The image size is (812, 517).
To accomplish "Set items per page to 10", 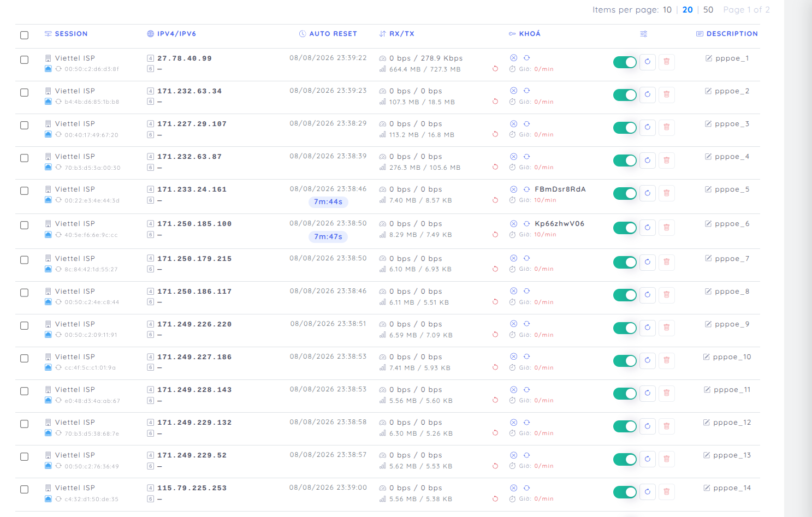I will point(667,10).
